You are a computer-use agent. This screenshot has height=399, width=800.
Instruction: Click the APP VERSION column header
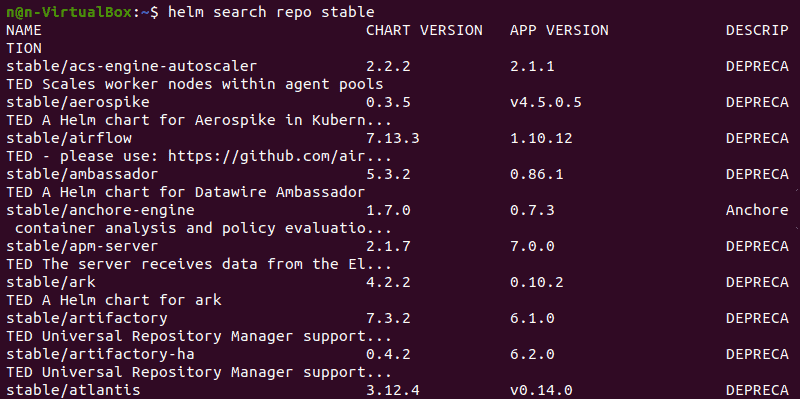559,31
